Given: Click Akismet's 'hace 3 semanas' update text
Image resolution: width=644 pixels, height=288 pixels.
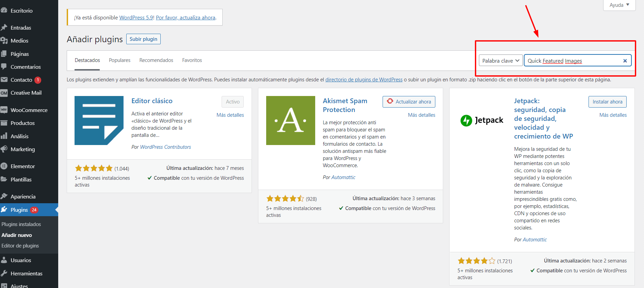Looking at the screenshot, I should tap(418, 198).
